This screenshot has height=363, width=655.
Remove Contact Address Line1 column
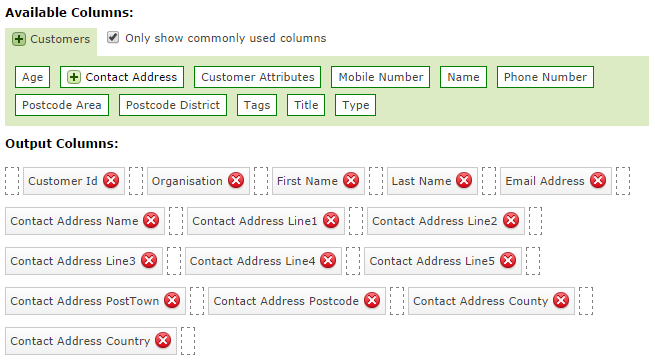coord(331,220)
